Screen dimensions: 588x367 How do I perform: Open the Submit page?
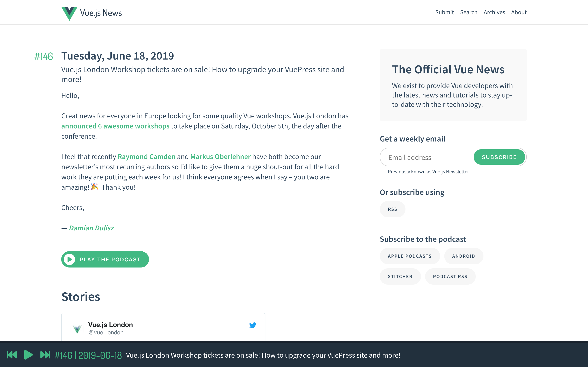tap(444, 12)
